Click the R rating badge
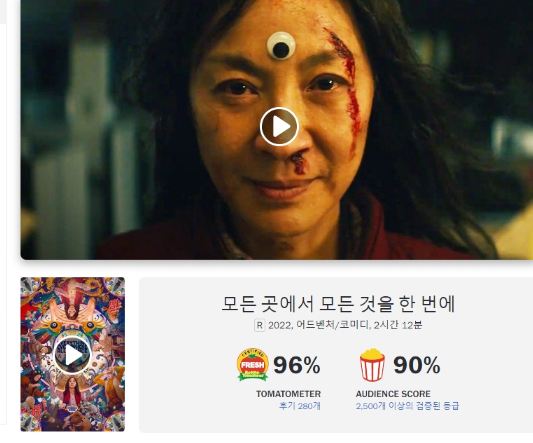This screenshot has height=443, width=533. [259, 325]
